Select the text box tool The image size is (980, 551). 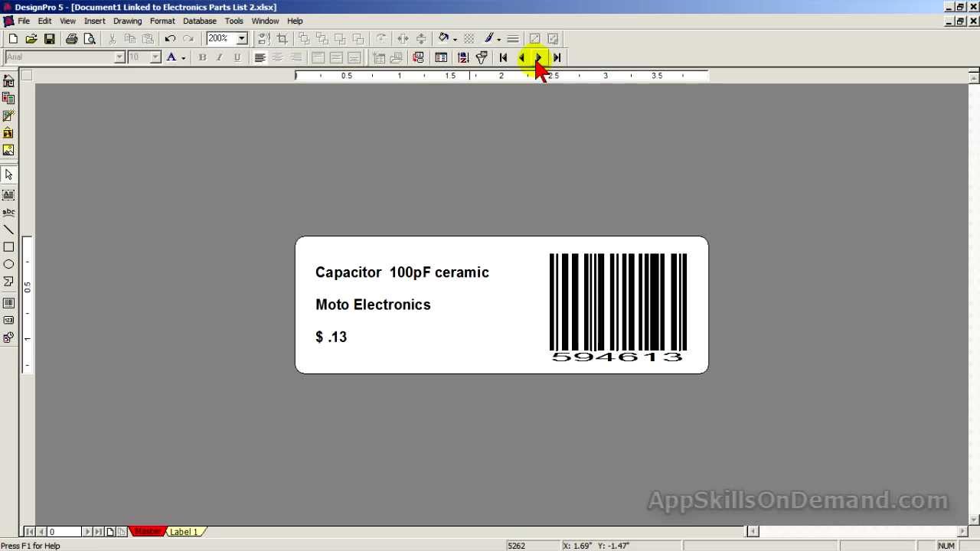(x=8, y=195)
